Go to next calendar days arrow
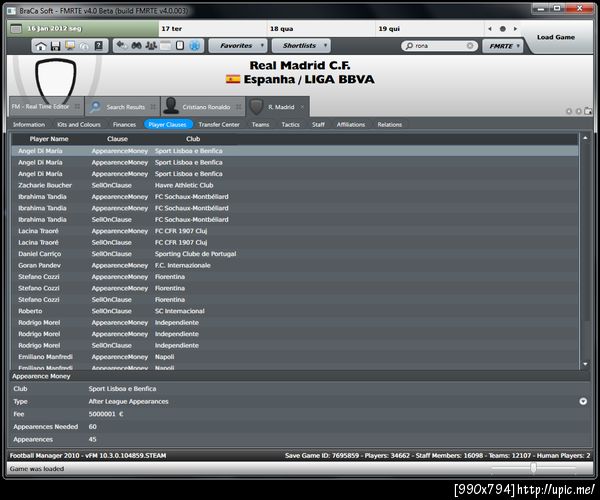Viewport: 600px width, 500px height. point(515,29)
